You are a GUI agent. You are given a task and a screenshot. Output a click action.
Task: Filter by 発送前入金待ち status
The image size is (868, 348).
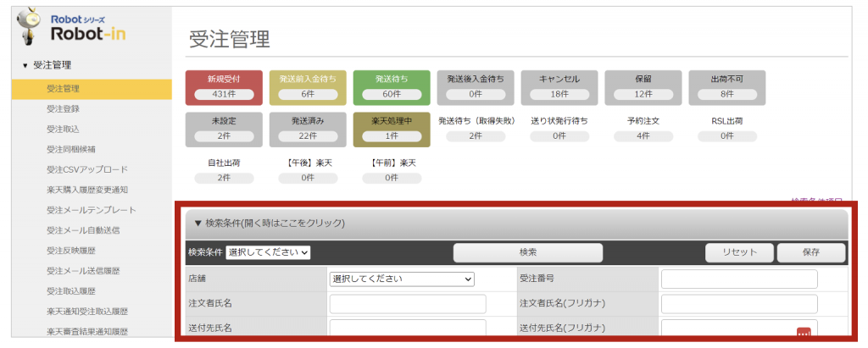[308, 86]
